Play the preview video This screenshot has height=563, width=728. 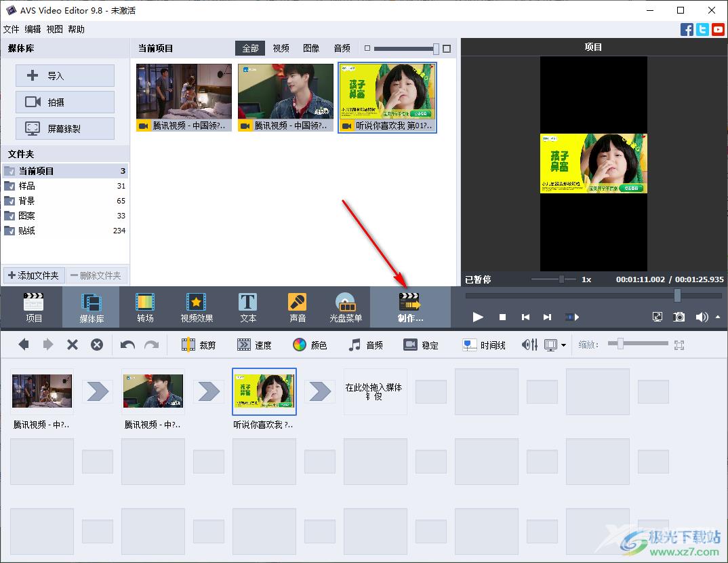(478, 317)
